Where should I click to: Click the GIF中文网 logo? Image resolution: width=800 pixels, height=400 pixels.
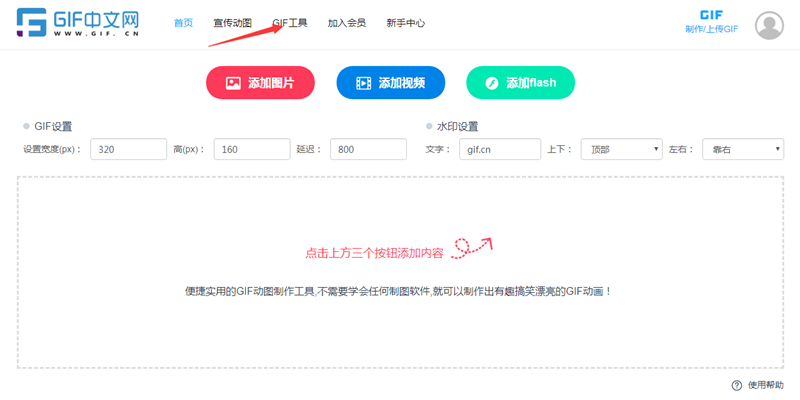(x=78, y=22)
